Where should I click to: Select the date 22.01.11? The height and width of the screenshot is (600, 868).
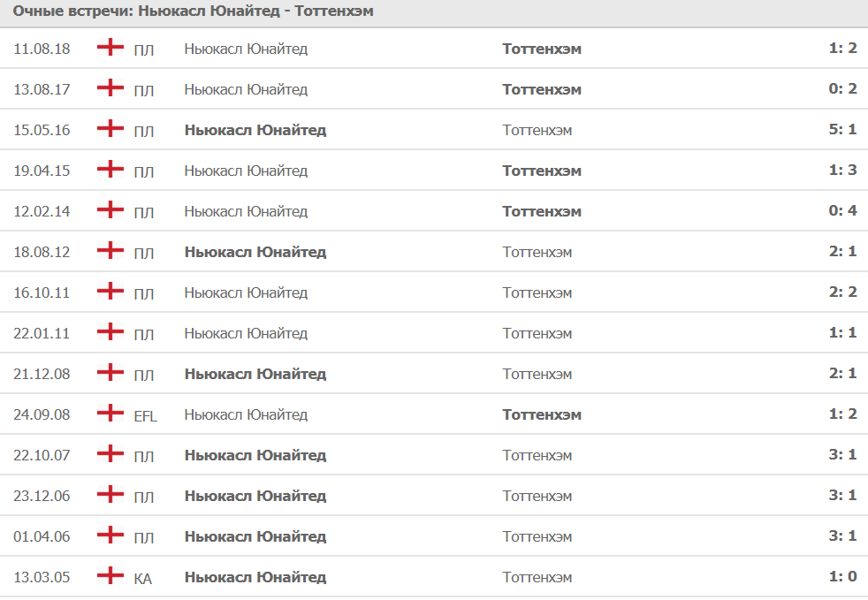tap(42, 333)
